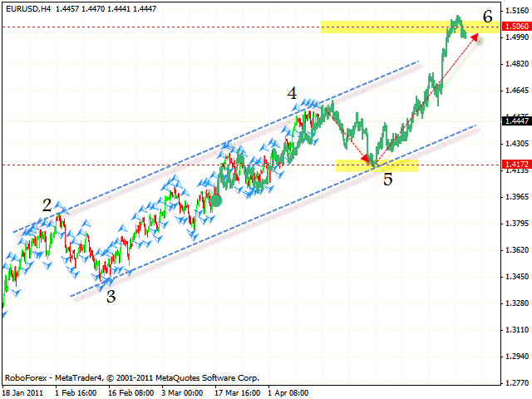Viewport: 532px width, 399px height.
Task: Click the green circle marker on the chart
Action: click(x=216, y=199)
